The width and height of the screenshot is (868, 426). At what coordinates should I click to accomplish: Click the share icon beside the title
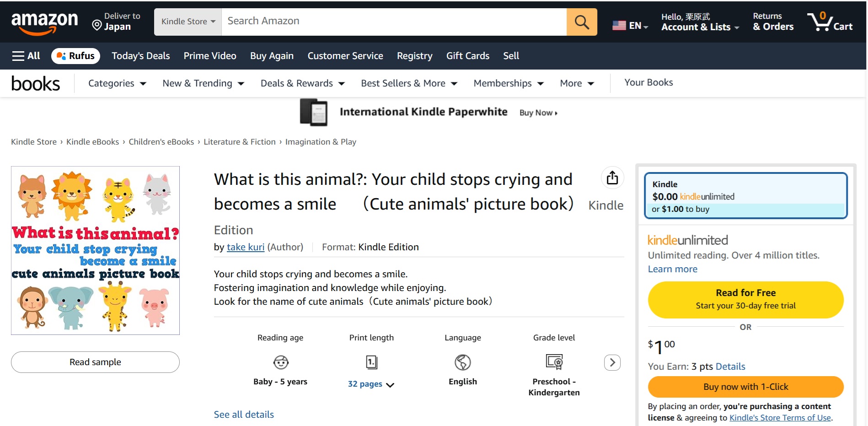point(612,178)
